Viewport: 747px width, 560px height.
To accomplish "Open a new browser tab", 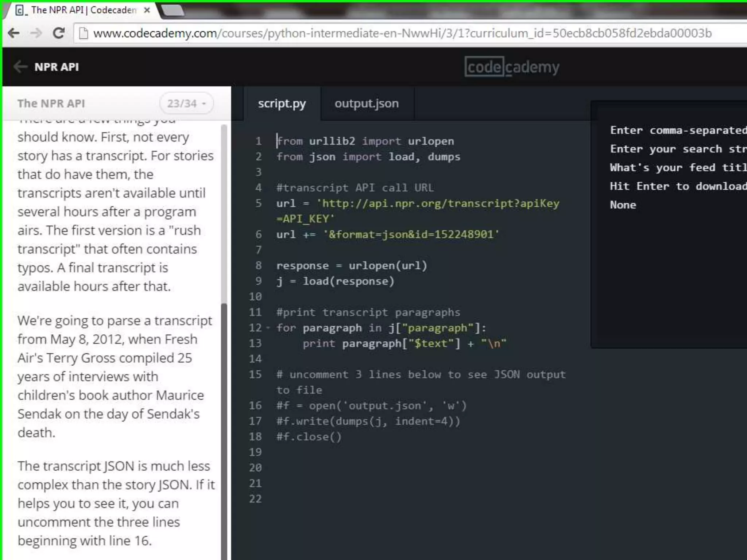I will (173, 11).
